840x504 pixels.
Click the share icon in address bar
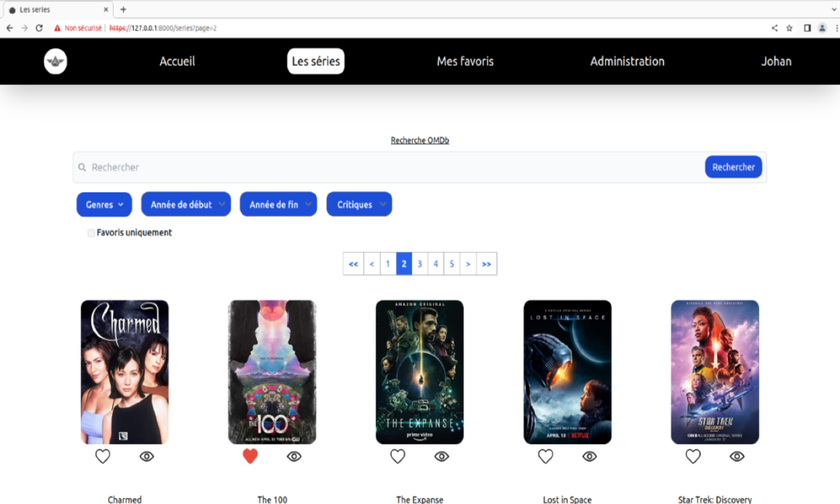(x=774, y=28)
